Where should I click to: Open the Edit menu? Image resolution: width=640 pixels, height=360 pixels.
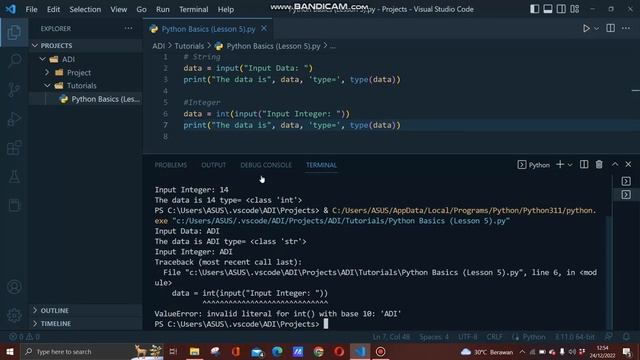click(x=53, y=9)
